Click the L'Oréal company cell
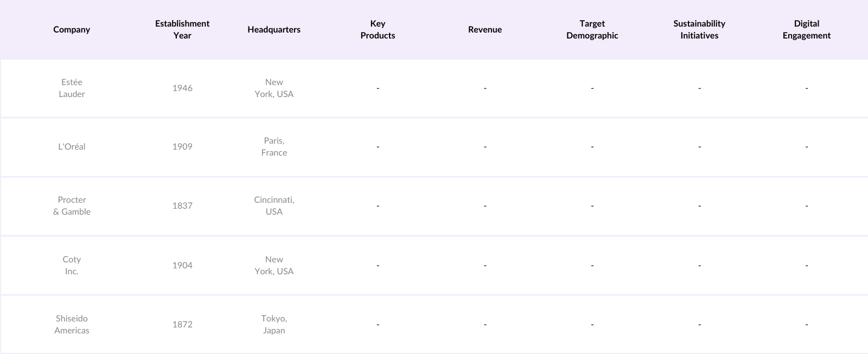Screen dimensions: 868x354 72,146
